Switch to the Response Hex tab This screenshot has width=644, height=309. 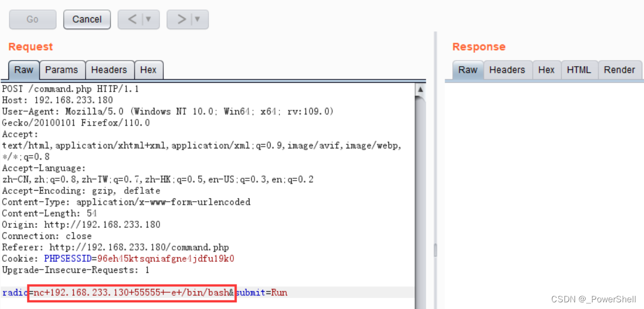(546, 70)
